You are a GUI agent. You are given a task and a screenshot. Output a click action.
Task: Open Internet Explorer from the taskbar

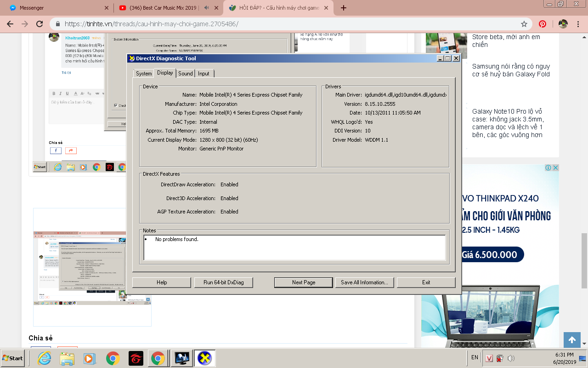click(x=45, y=358)
